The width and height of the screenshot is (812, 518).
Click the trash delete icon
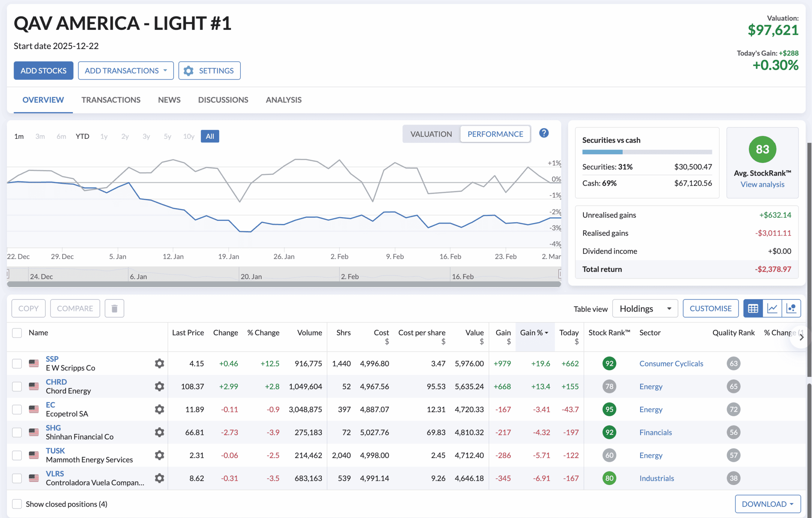pos(114,308)
